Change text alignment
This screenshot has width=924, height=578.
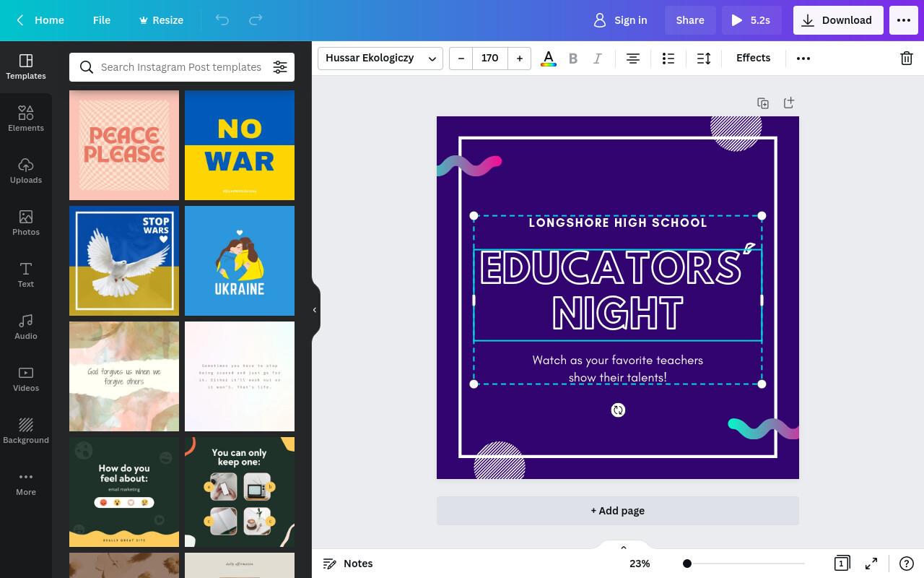(x=633, y=59)
